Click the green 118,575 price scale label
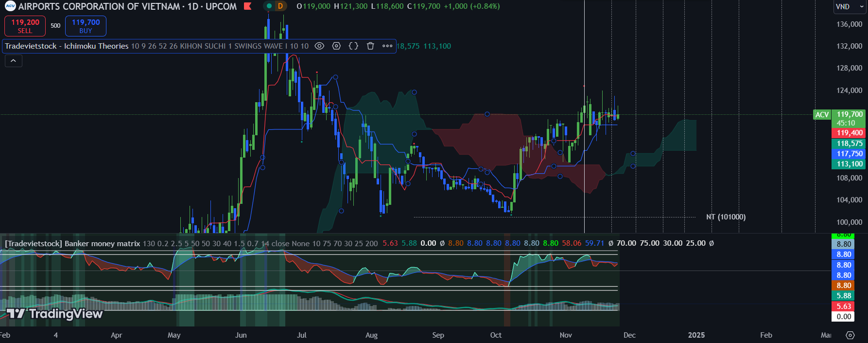Viewport: 868px width, 343px height. (849, 144)
